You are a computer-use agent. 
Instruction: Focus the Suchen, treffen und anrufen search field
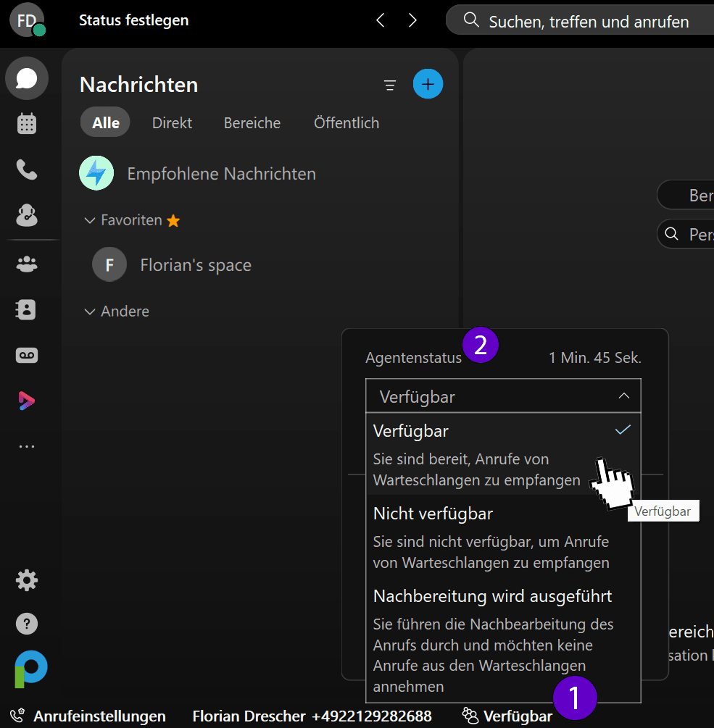[580, 20]
